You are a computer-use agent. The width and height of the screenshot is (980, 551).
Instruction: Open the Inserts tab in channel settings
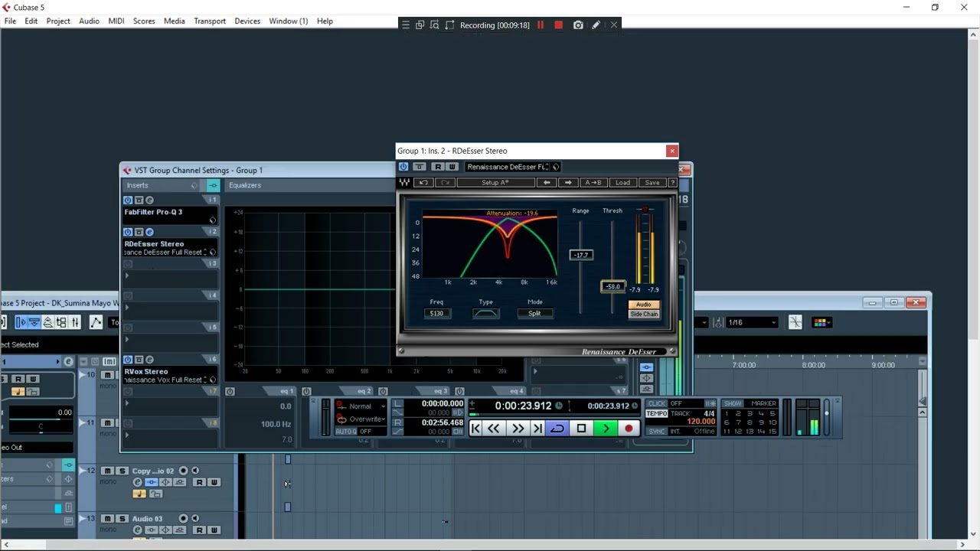coord(138,185)
